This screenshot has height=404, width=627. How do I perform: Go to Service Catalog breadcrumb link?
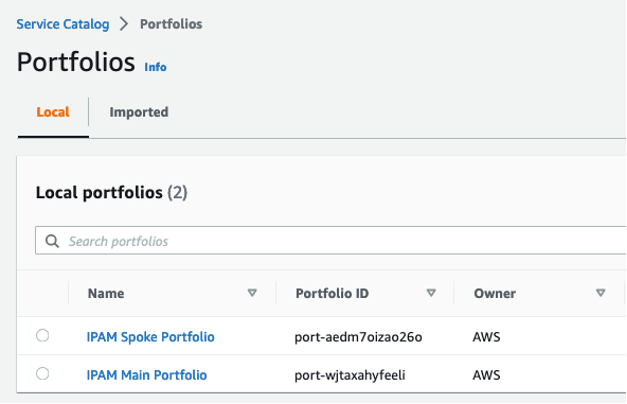click(65, 23)
